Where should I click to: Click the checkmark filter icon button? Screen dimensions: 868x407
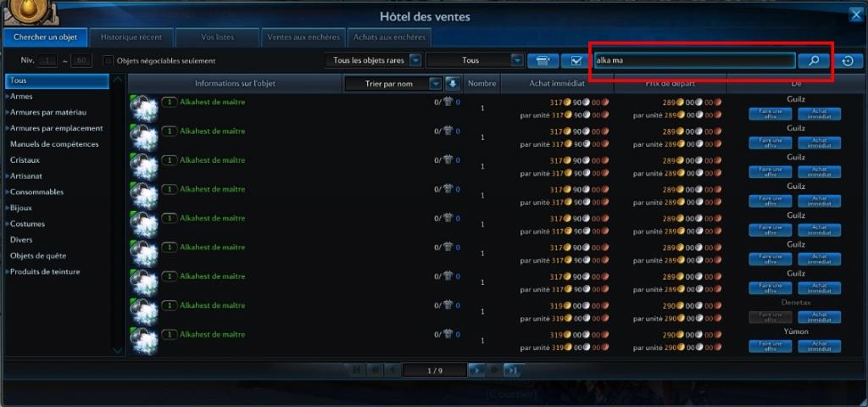tap(576, 61)
